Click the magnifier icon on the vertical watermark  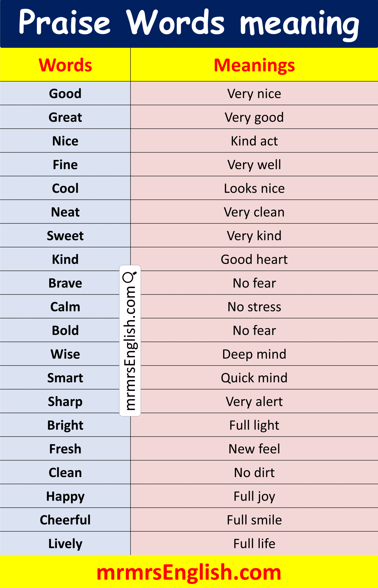click(x=129, y=277)
